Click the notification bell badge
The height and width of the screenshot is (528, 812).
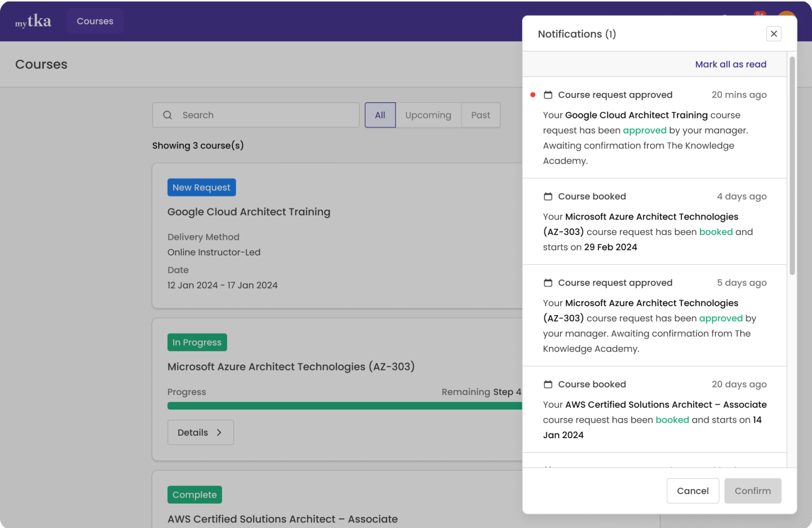[x=759, y=14]
